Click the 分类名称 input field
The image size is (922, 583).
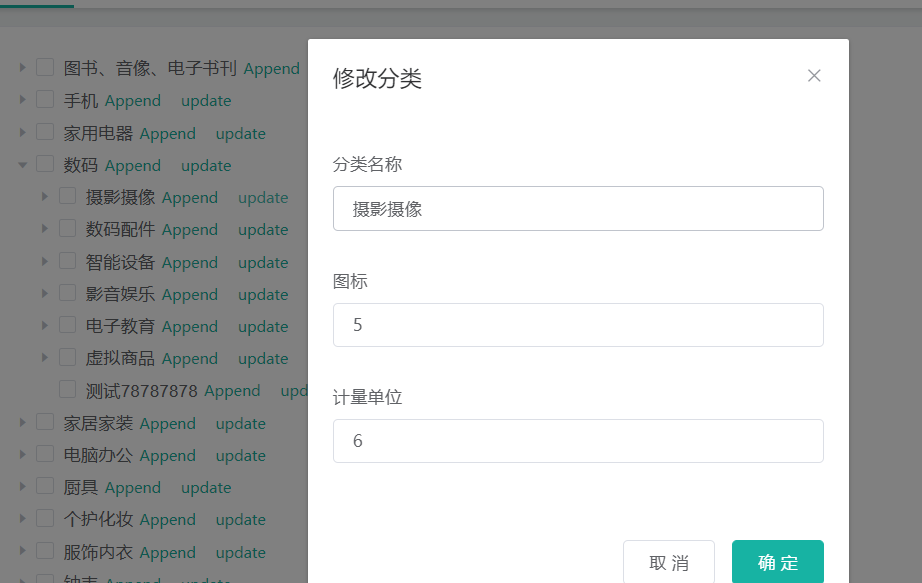(578, 209)
